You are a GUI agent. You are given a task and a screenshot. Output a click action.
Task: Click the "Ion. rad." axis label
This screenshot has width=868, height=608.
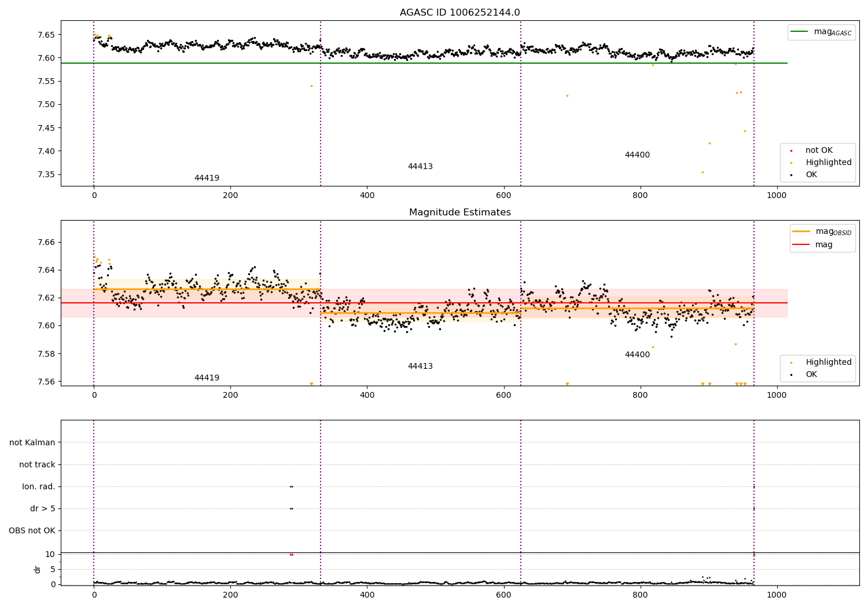point(39,487)
